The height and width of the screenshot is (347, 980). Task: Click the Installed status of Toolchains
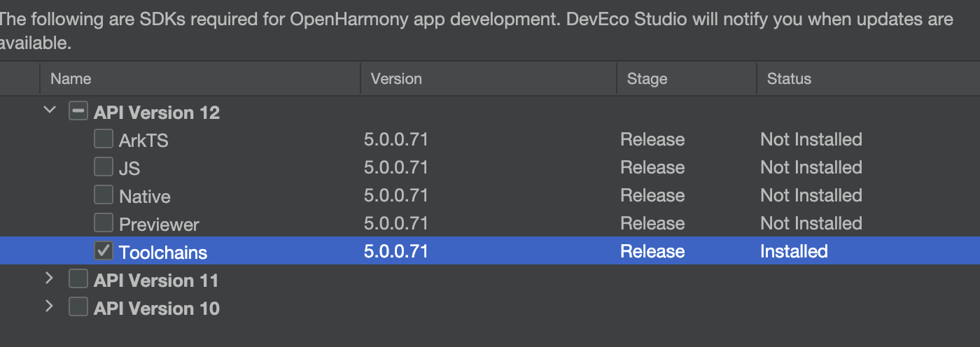click(x=794, y=251)
